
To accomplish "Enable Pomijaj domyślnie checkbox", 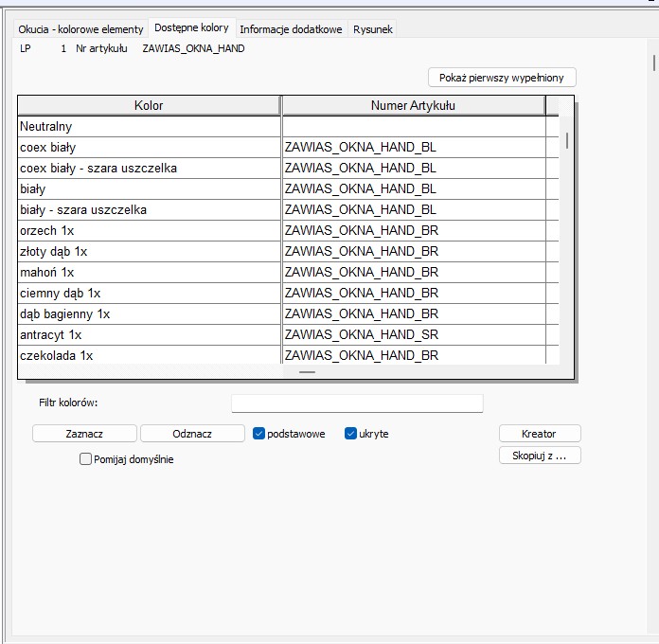I will (85, 458).
